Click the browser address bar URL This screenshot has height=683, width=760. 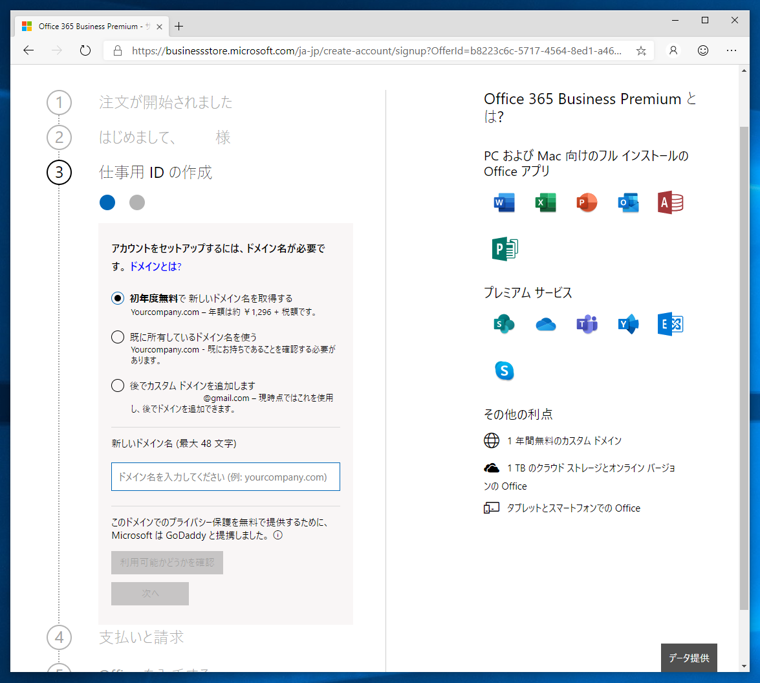click(376, 50)
